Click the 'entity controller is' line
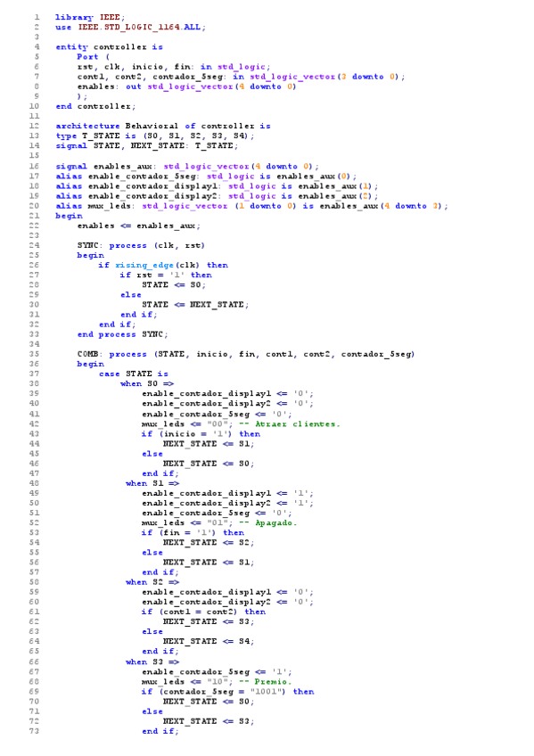The height and width of the screenshot is (756, 534). (x=110, y=47)
